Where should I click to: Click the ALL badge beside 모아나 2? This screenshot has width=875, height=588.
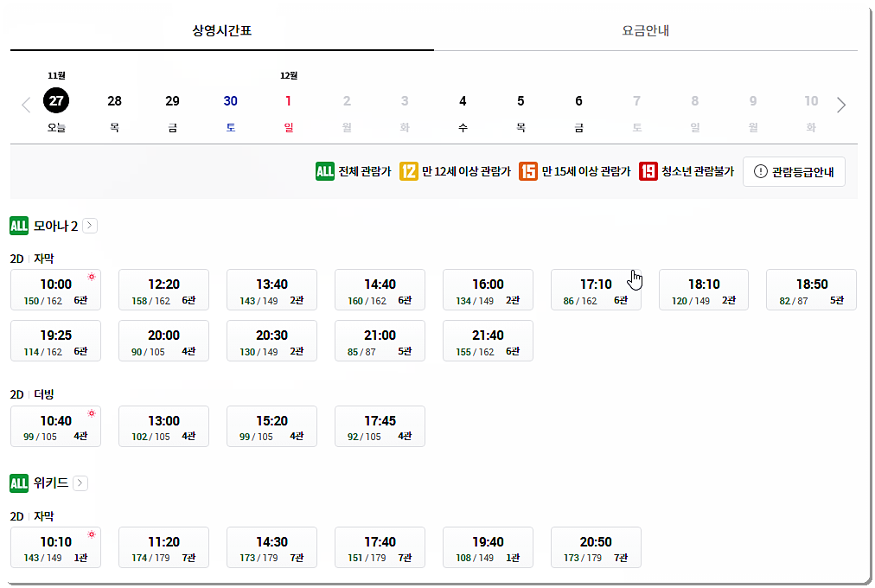18,225
